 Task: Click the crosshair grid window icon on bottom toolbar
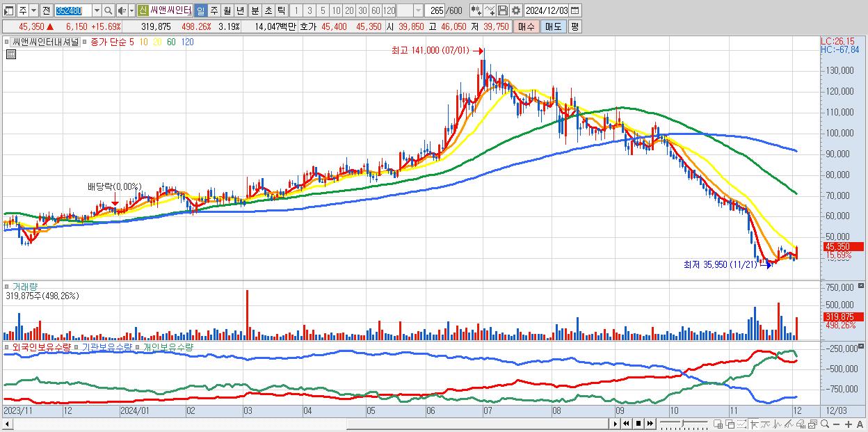718,424
